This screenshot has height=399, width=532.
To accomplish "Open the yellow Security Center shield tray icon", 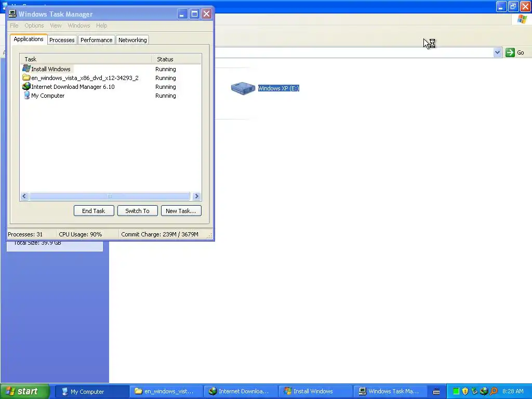I will [x=465, y=391].
